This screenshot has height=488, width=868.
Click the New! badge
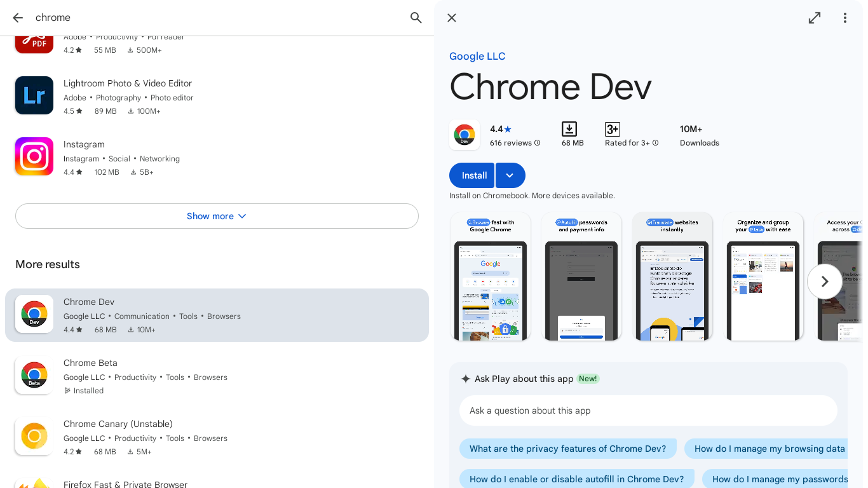(588, 379)
